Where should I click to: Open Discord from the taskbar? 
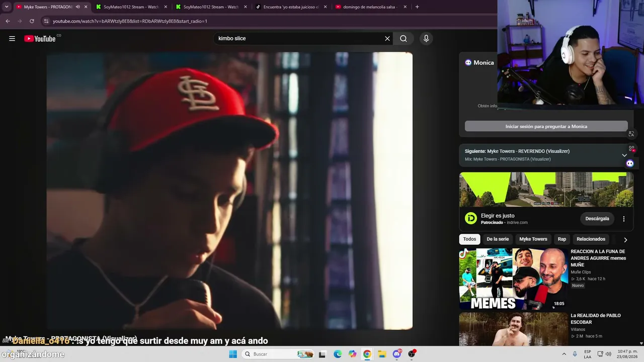point(397,354)
